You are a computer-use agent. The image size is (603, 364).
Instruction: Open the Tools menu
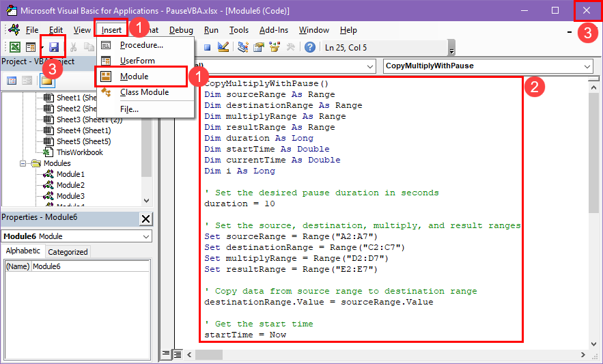click(239, 30)
